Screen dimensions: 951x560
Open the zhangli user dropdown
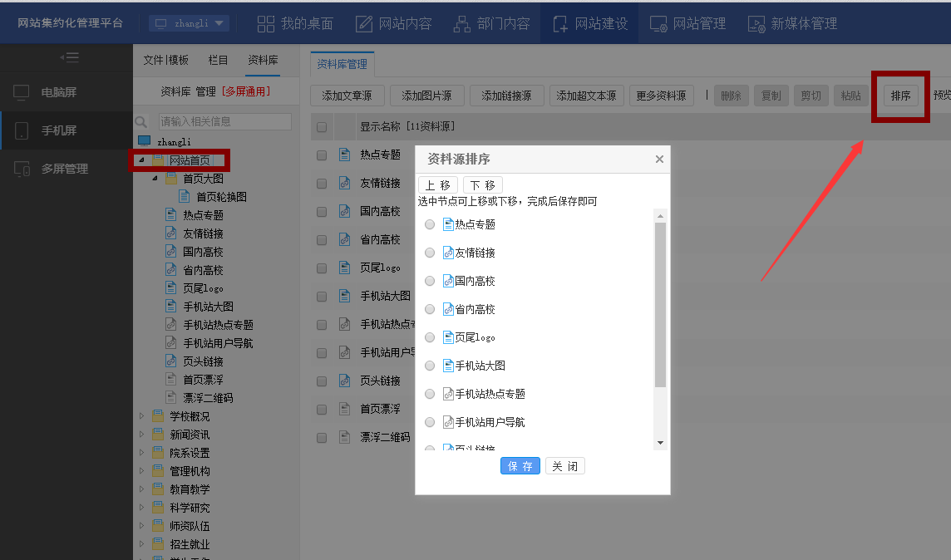click(x=190, y=23)
